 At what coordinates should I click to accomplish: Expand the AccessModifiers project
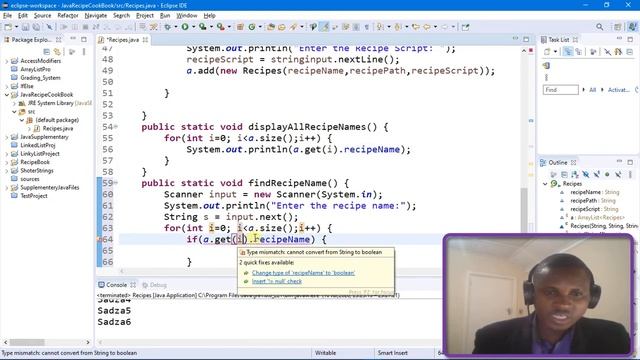tap(7, 61)
